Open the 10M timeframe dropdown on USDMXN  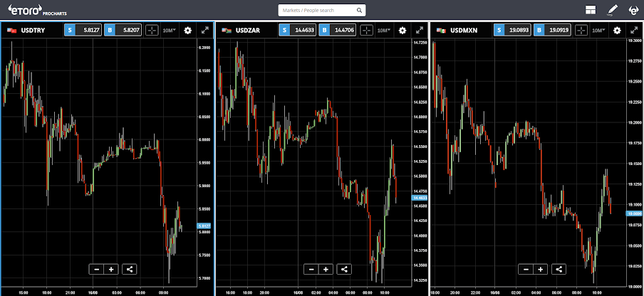598,30
